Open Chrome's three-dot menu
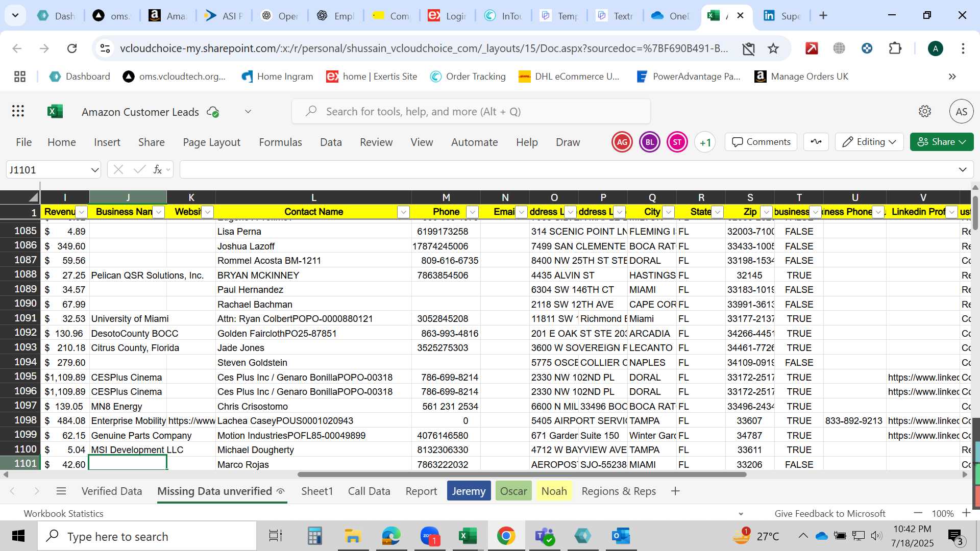The width and height of the screenshot is (980, 551). [963, 48]
